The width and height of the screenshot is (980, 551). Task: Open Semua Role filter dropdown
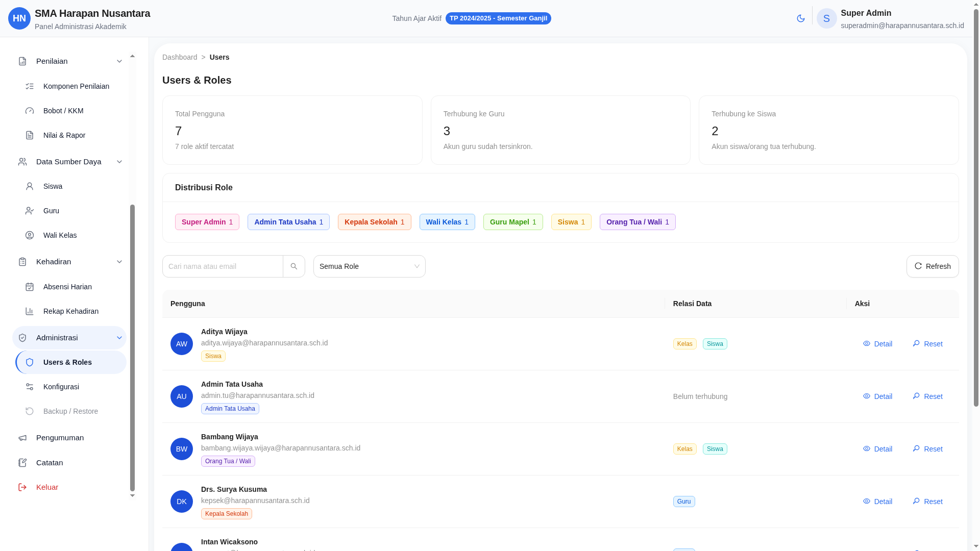coord(369,266)
